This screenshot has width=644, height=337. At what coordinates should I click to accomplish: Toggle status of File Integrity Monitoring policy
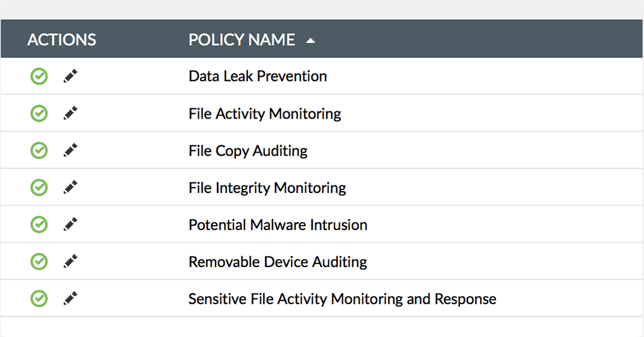(39, 188)
